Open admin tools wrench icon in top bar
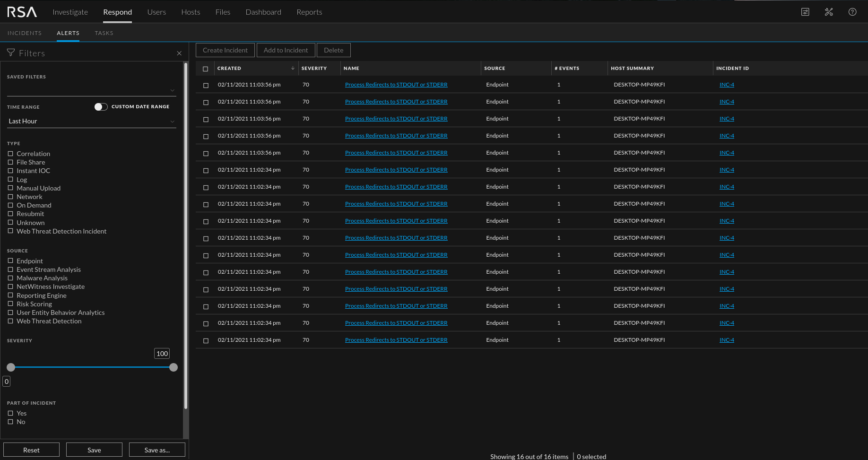The width and height of the screenshot is (868, 460). [829, 12]
